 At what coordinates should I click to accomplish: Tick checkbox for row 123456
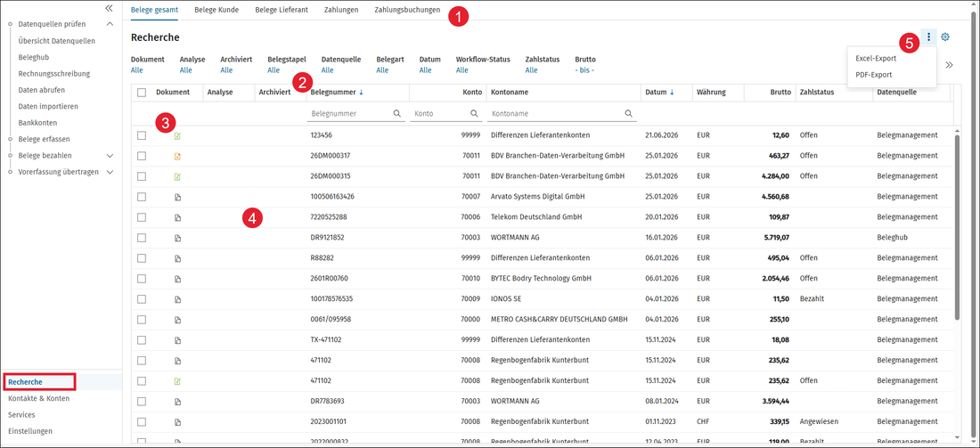click(x=142, y=135)
